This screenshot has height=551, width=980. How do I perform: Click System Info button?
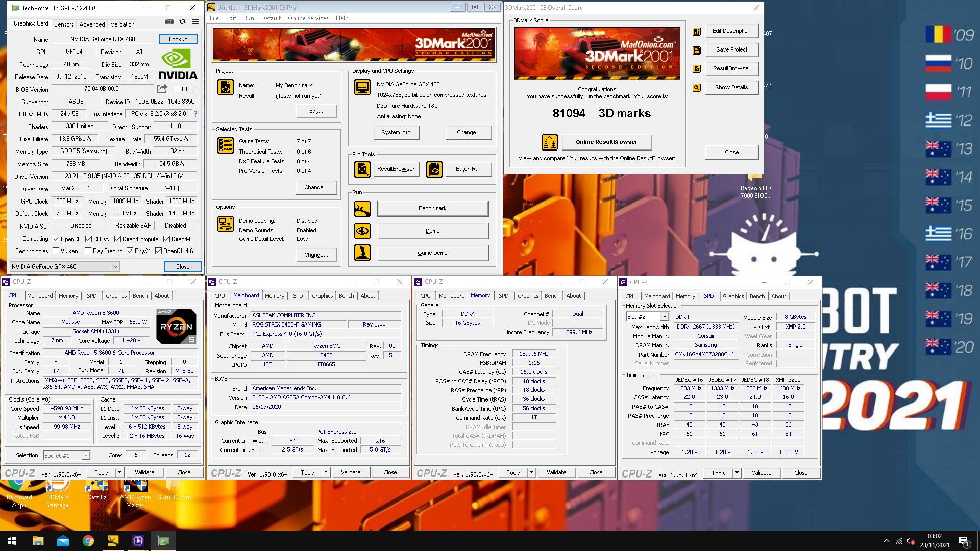pyautogui.click(x=396, y=132)
